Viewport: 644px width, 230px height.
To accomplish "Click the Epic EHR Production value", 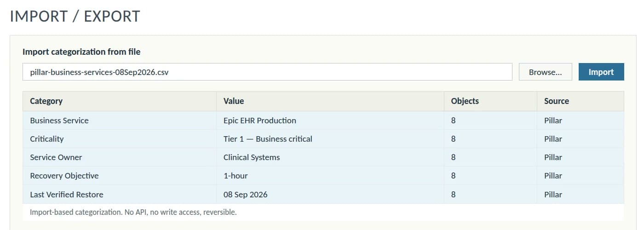I will pyautogui.click(x=260, y=121).
